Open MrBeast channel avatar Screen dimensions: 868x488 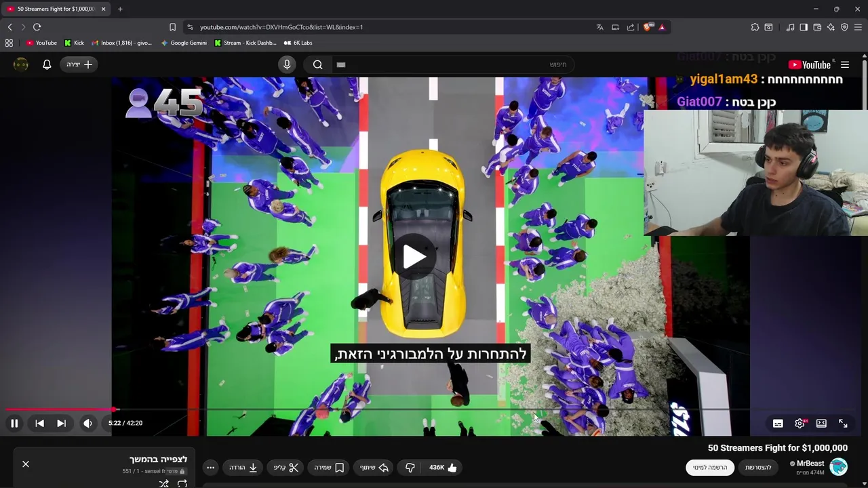839,467
